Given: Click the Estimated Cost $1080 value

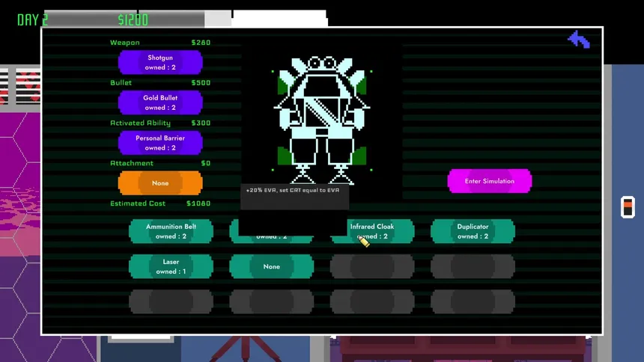Looking at the screenshot, I should click(x=198, y=203).
